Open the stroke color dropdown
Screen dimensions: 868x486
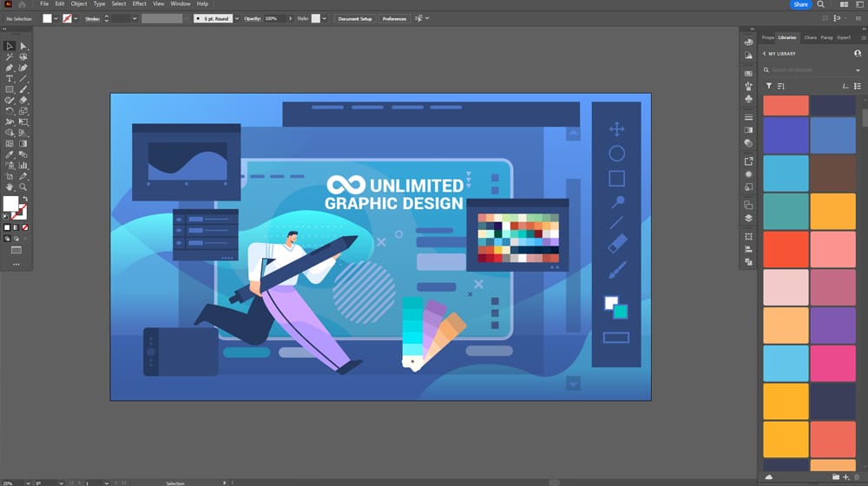pos(76,18)
